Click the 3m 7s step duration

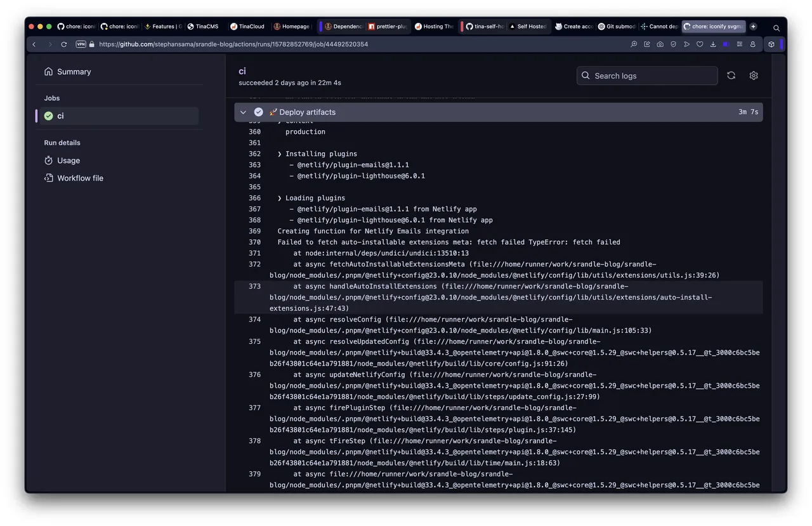[x=748, y=112]
